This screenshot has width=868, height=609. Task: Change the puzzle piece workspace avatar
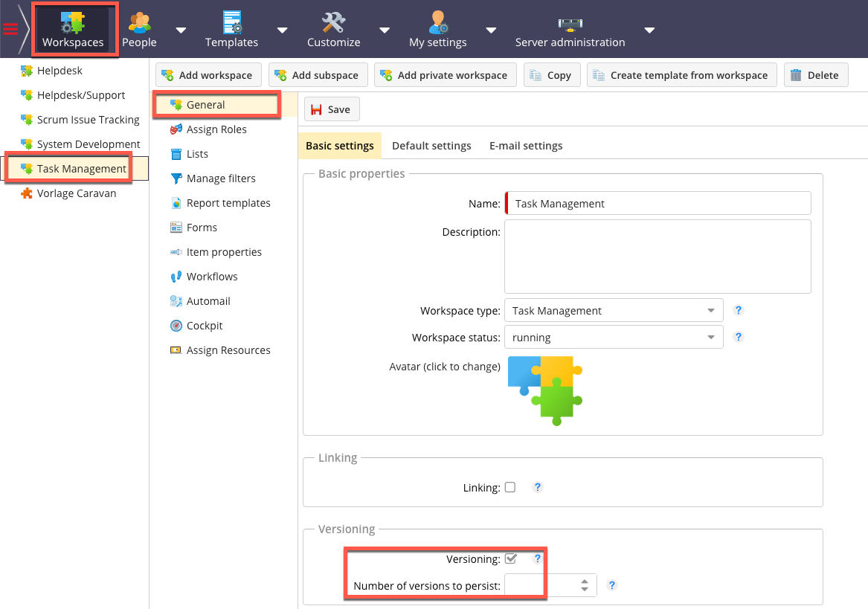[545, 390]
